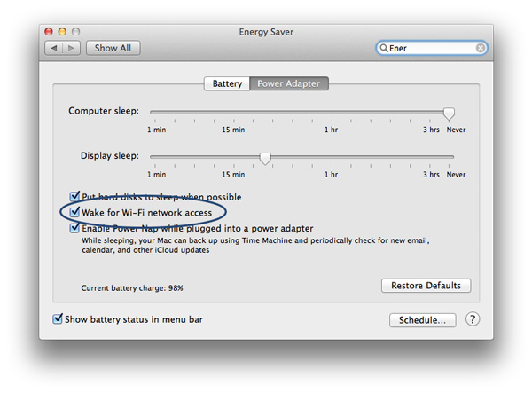Click the Display sleep slider thumb
Screen dimensions: 532x393
265,159
